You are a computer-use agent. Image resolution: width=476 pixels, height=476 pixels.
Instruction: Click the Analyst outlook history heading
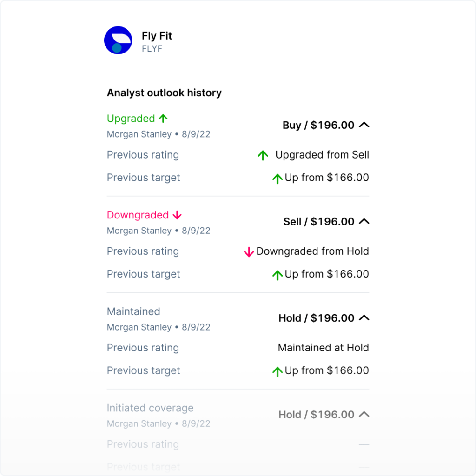click(x=164, y=93)
